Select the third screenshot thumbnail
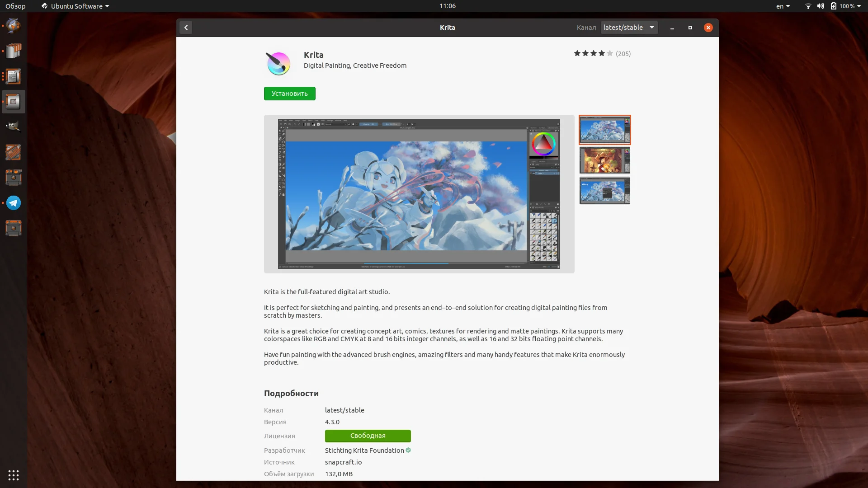Screen dimensions: 868x488 [604, 191]
